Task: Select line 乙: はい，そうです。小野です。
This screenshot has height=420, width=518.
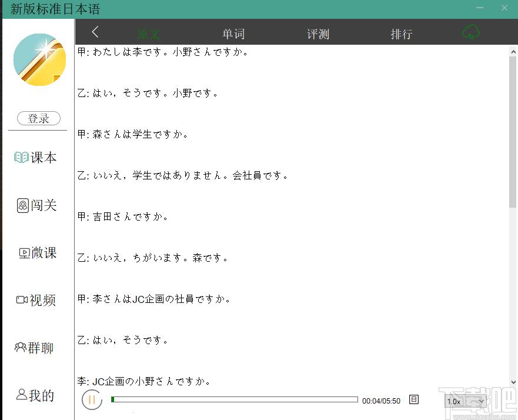Action: click(148, 93)
